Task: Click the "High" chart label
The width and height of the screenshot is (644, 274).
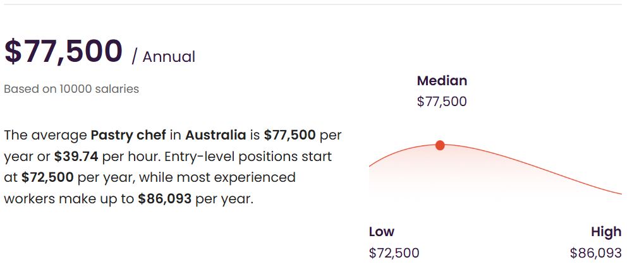Action: click(x=606, y=232)
